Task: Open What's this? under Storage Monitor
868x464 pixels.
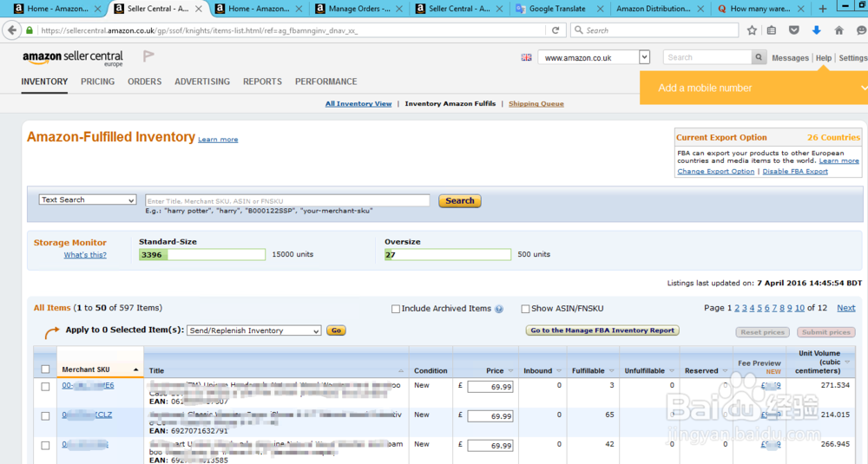Action: tap(85, 255)
